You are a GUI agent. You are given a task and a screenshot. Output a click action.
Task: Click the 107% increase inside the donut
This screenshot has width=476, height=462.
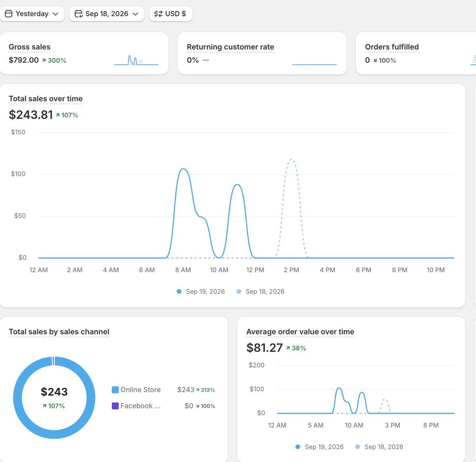pos(54,406)
